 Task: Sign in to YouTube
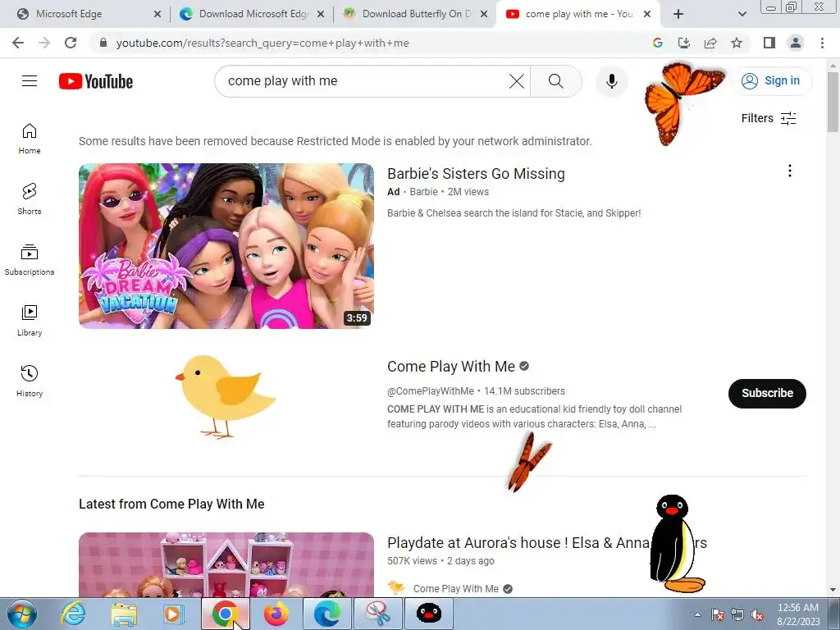click(x=771, y=81)
